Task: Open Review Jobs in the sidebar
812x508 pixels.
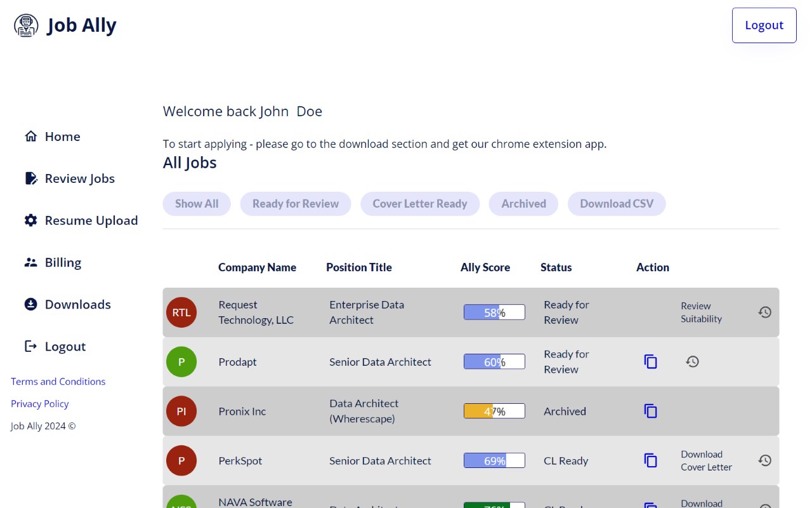Action: coord(80,178)
